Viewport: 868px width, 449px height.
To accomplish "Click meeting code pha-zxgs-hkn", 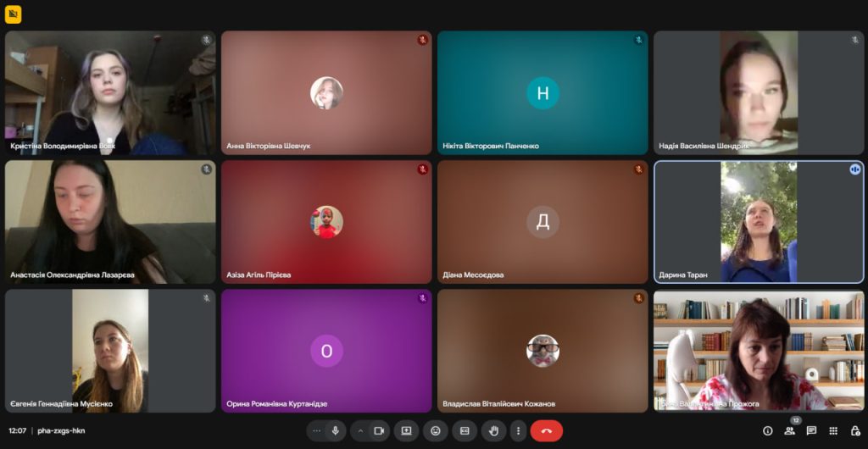I will 61,430.
